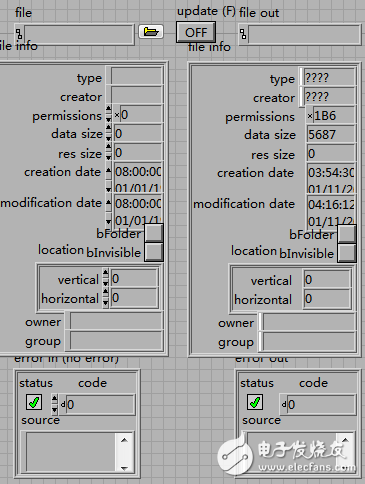Click the left type text field

[137, 76]
